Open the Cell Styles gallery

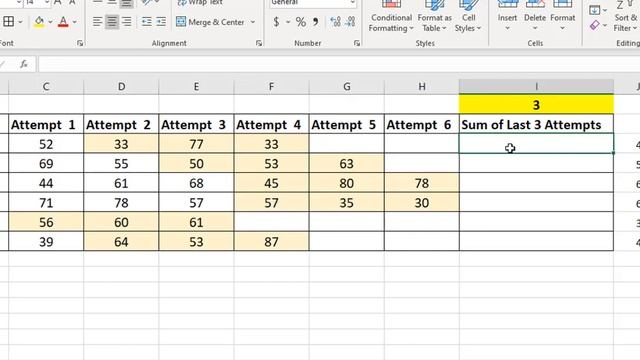coord(468,16)
